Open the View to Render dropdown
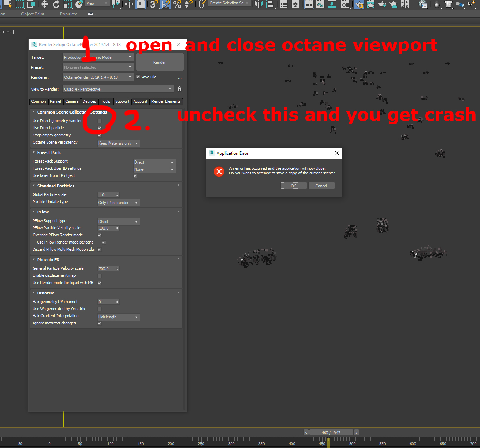This screenshot has width=480, height=448. [118, 89]
